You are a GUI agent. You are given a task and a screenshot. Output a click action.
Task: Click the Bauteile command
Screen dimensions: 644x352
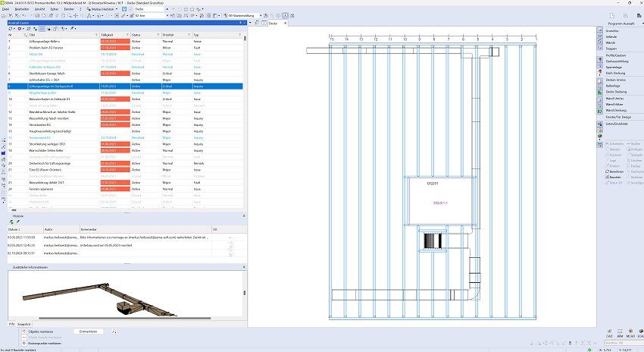pyautogui.click(x=613, y=177)
